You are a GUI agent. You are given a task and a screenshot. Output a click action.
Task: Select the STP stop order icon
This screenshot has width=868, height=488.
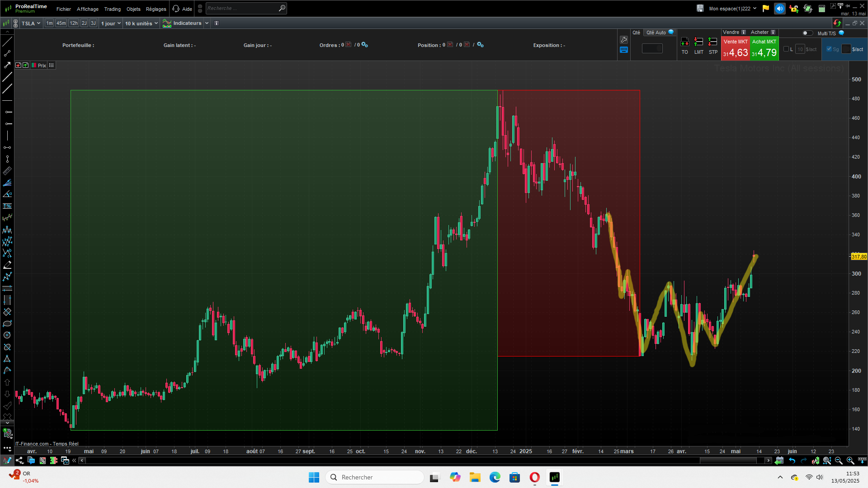[713, 42]
